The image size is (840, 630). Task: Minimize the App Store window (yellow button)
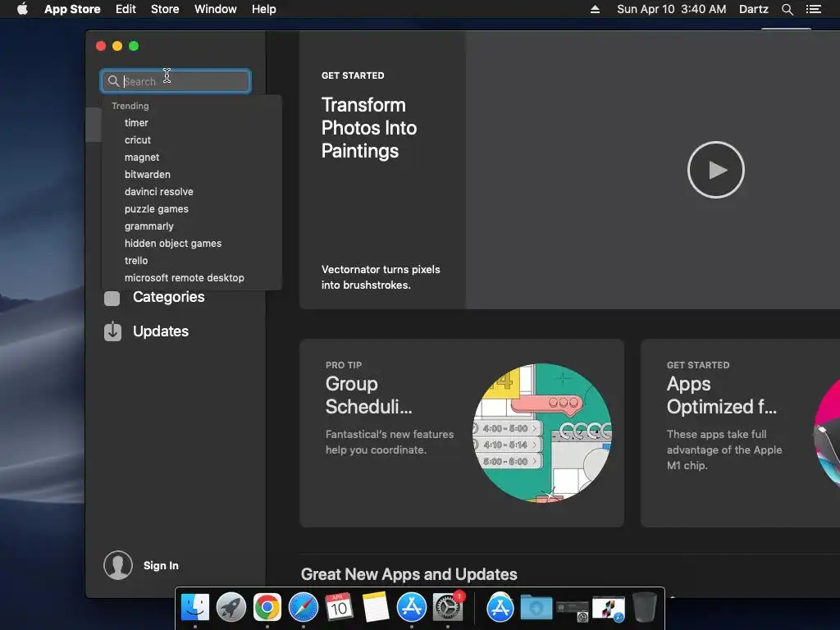point(117,46)
